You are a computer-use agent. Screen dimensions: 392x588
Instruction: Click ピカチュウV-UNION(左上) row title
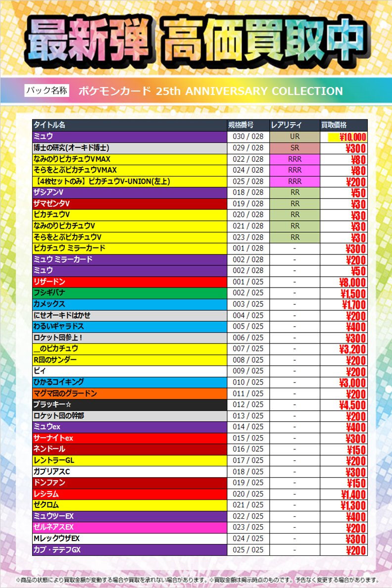129,181
